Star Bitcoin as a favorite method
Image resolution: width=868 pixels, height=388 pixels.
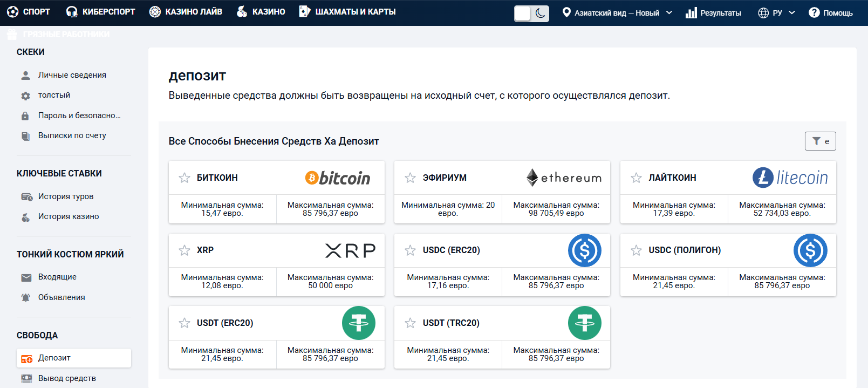(184, 178)
